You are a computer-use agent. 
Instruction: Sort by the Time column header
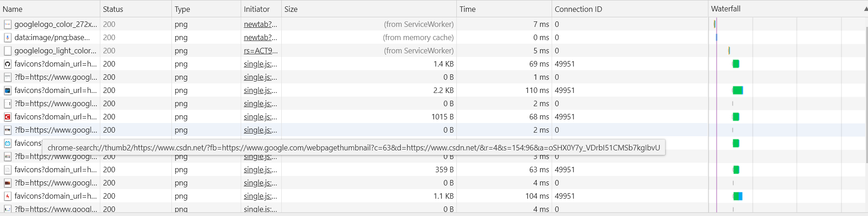point(467,9)
